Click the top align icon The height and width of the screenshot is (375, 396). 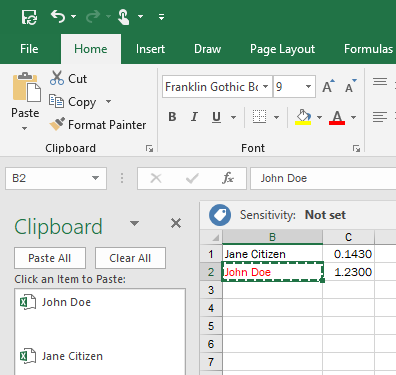[x=380, y=81]
